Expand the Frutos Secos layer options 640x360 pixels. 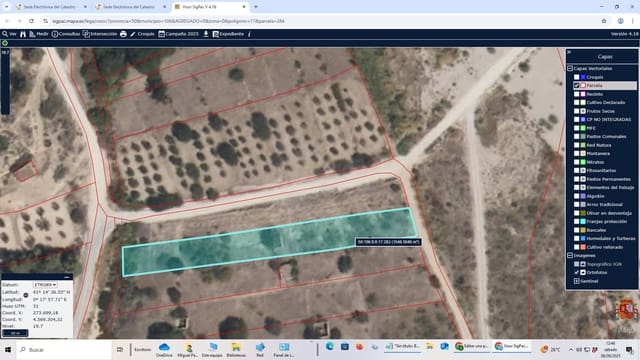coord(583,111)
